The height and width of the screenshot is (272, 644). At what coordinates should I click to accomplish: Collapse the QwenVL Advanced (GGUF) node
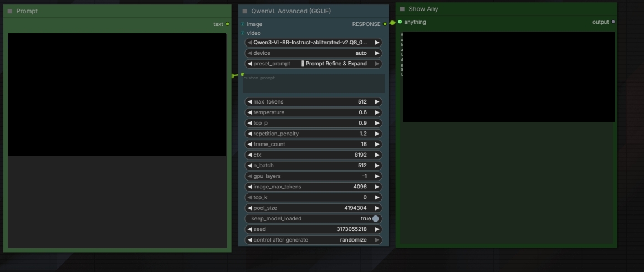[245, 11]
